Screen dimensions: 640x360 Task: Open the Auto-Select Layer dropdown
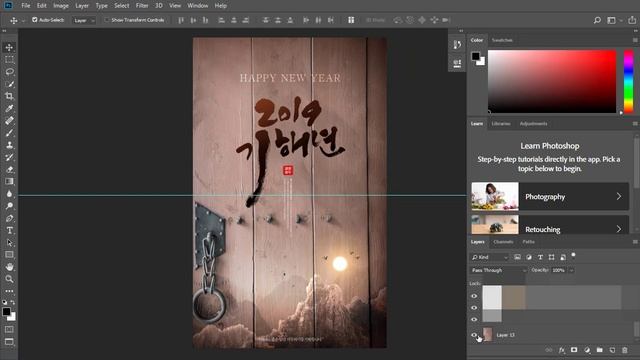[x=84, y=20]
